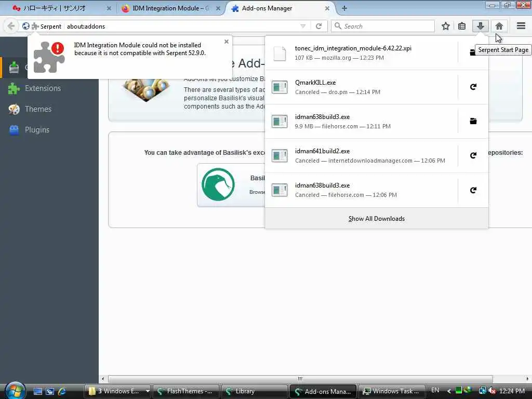Launch Internet Explorer from quick launch
The image size is (532, 399).
pos(62,391)
